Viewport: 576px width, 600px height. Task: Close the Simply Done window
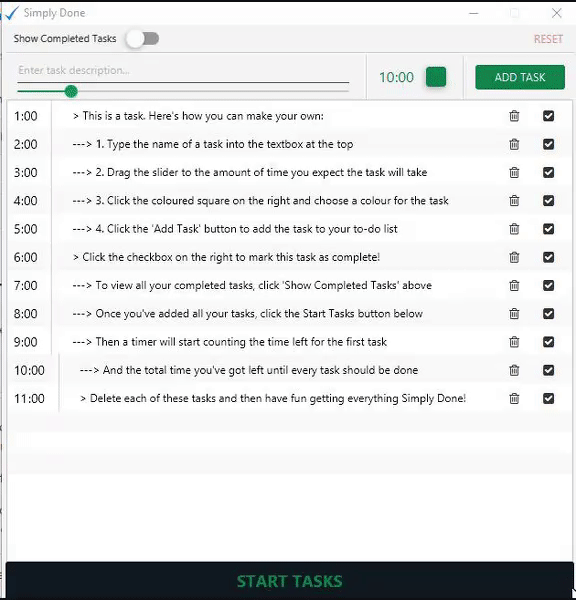pyautogui.click(x=556, y=13)
